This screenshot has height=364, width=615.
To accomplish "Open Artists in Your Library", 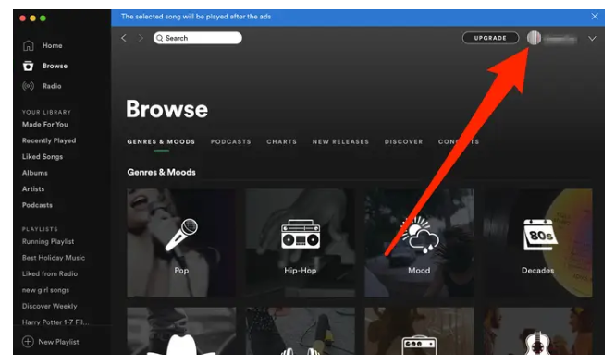I will (33, 188).
